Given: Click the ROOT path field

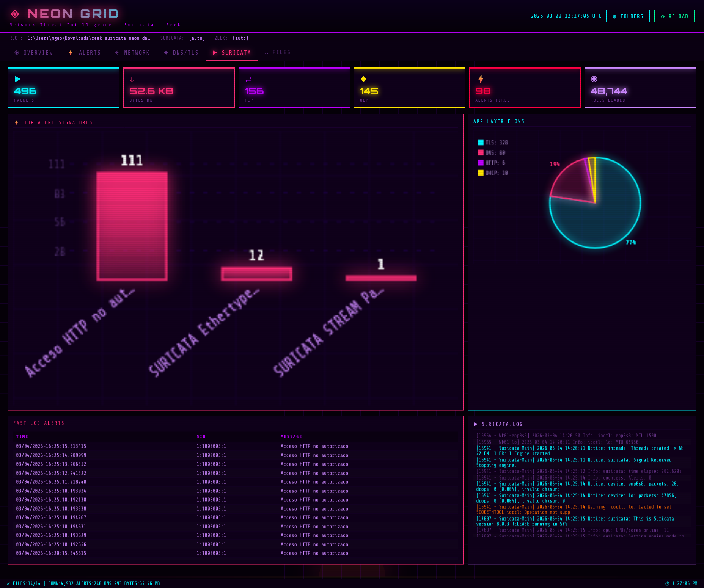Looking at the screenshot, I should click(x=88, y=38).
